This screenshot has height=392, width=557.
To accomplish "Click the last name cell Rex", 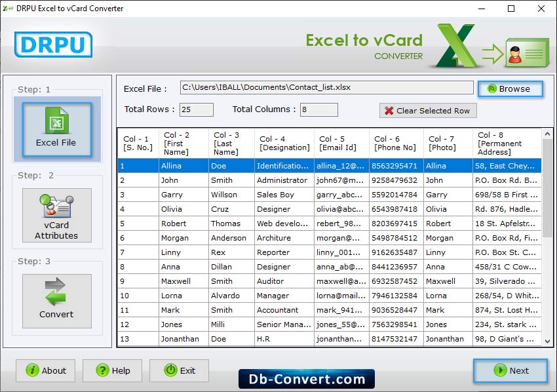I will tap(231, 252).
